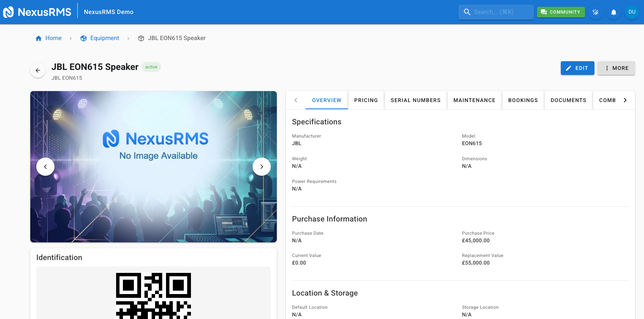The width and height of the screenshot is (644, 319).
Task: Click the JBL EON615 Speaker heading
Action: (95, 67)
